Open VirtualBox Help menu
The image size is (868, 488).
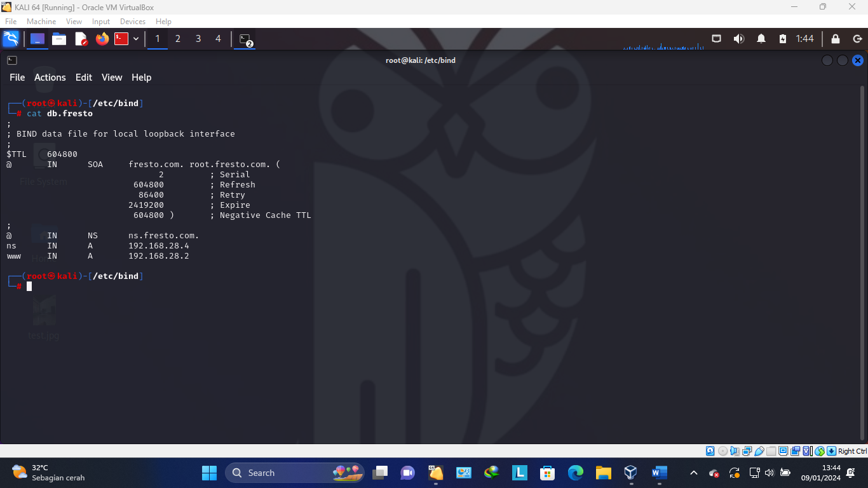tap(163, 22)
